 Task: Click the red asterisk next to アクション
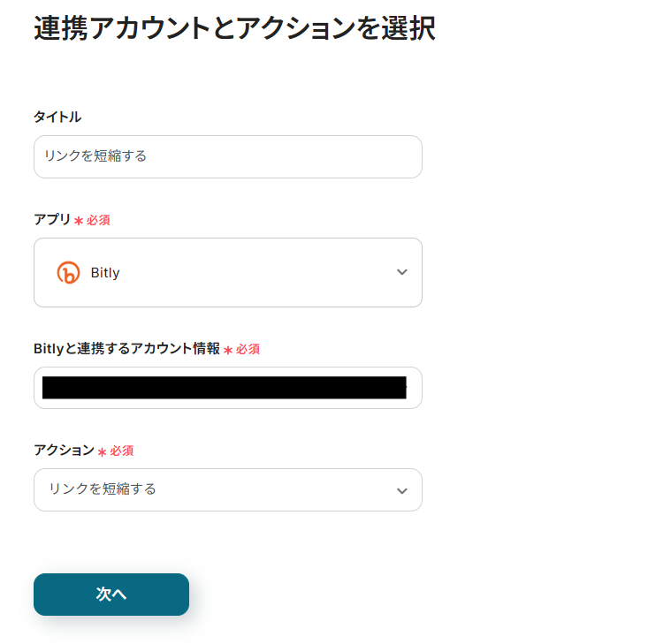(103, 451)
